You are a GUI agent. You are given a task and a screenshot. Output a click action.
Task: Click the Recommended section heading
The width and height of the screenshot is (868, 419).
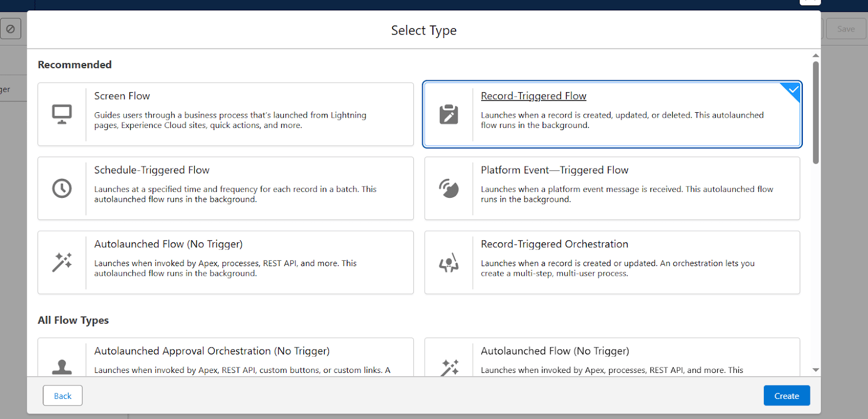click(75, 65)
